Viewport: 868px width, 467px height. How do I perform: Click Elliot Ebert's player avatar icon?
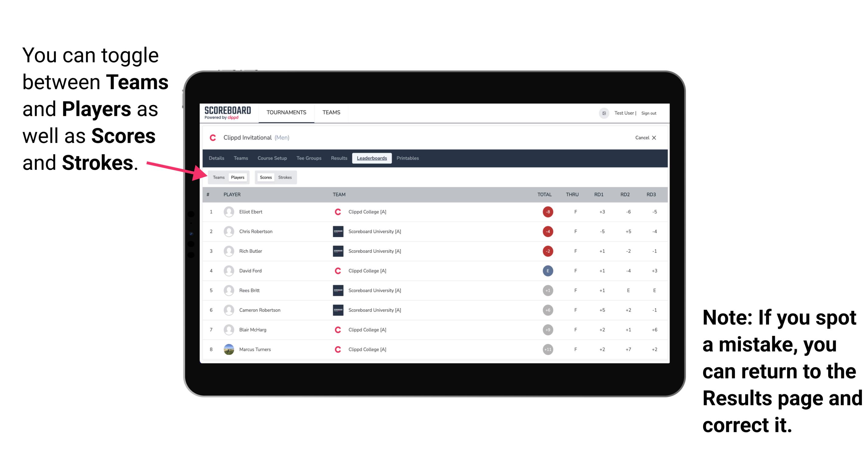(x=228, y=212)
